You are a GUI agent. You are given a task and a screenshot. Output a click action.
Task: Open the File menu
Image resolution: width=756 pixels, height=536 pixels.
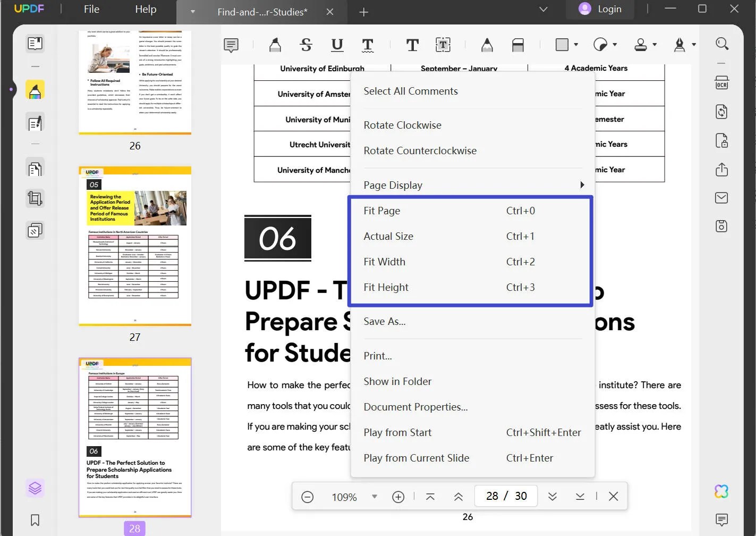click(91, 9)
